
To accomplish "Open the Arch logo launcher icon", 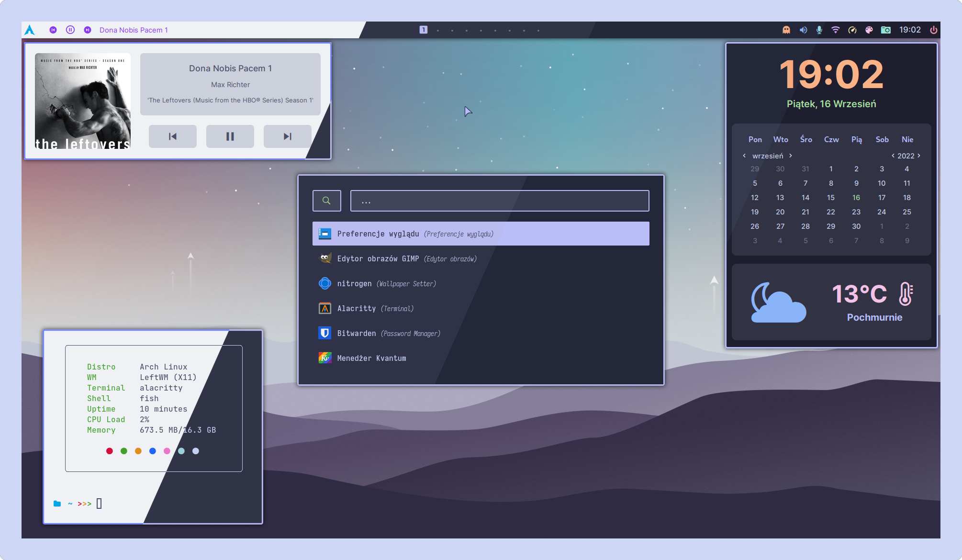I will tap(30, 30).
